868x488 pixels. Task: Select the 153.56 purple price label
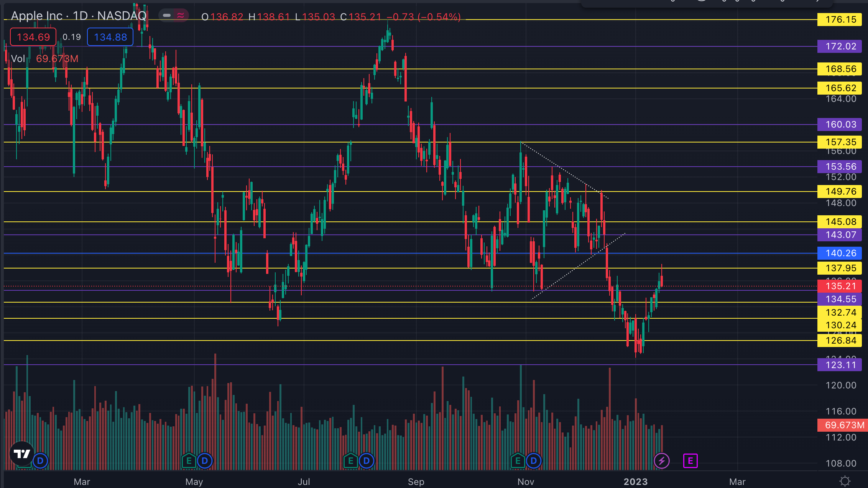pyautogui.click(x=840, y=167)
